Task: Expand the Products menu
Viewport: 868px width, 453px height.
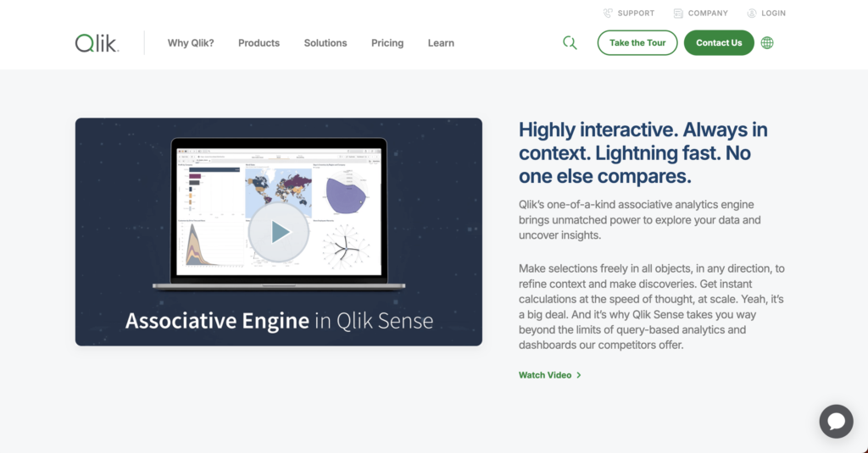Action: [259, 43]
